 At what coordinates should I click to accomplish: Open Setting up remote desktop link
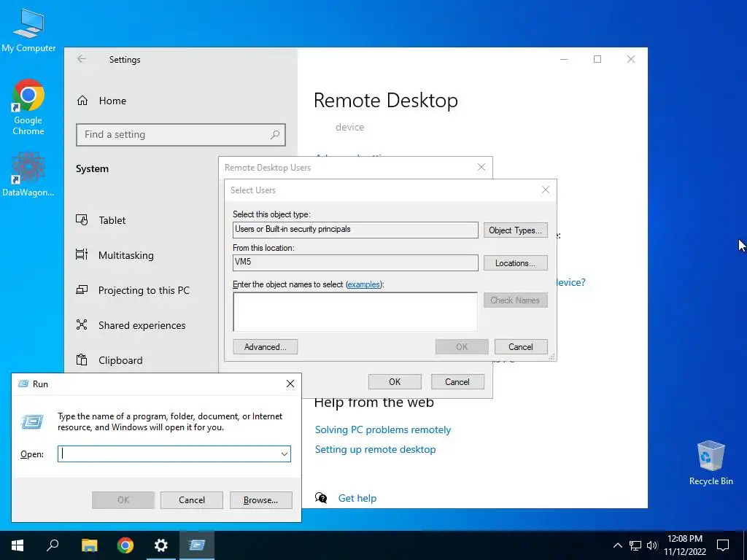375,449
